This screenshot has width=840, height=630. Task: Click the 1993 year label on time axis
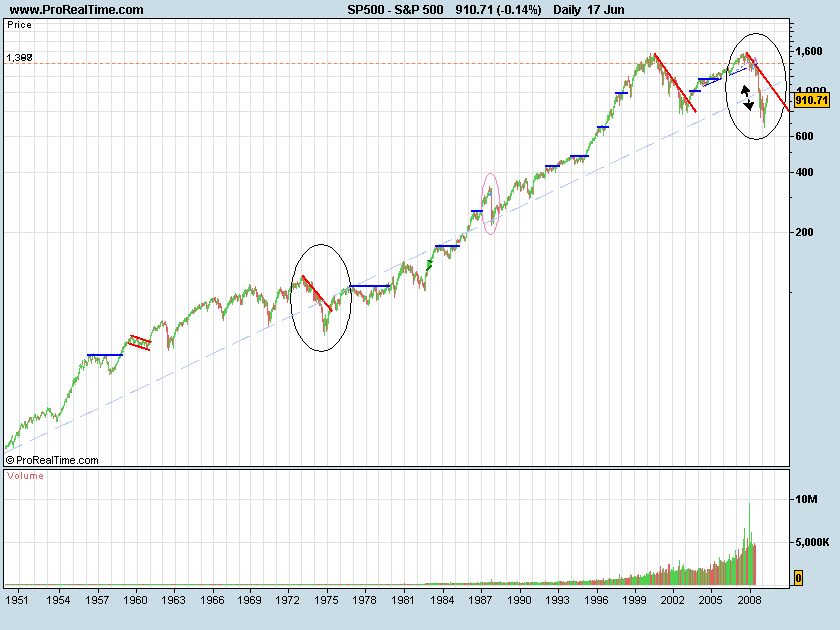[x=557, y=600]
